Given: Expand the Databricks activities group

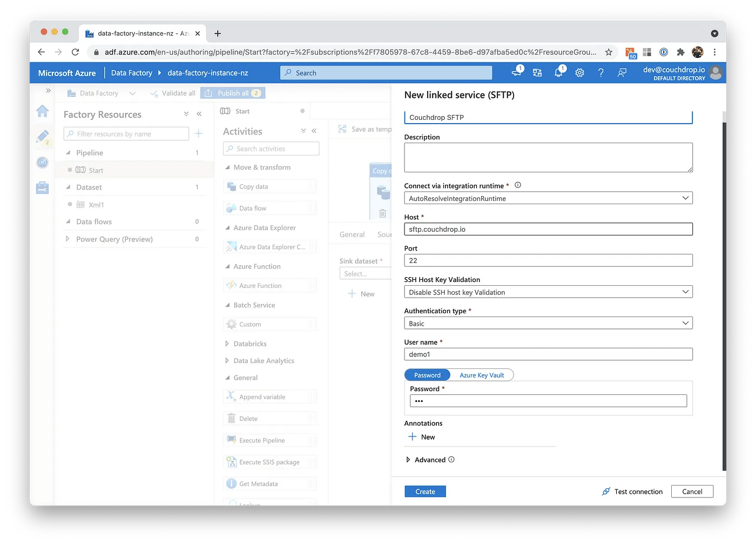Looking at the screenshot, I should pos(227,344).
